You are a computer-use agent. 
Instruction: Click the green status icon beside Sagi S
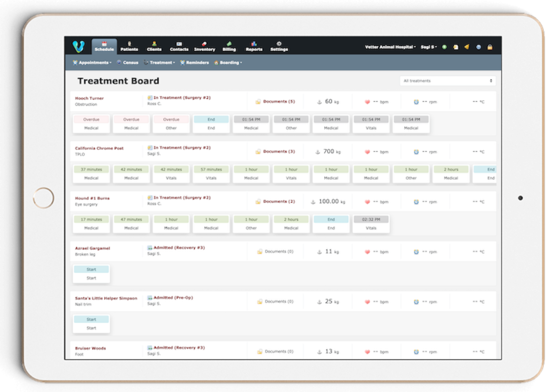[444, 47]
